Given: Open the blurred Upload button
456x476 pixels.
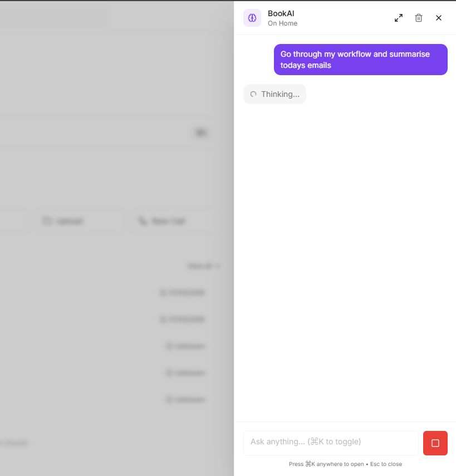Looking at the screenshot, I should [x=62, y=221].
